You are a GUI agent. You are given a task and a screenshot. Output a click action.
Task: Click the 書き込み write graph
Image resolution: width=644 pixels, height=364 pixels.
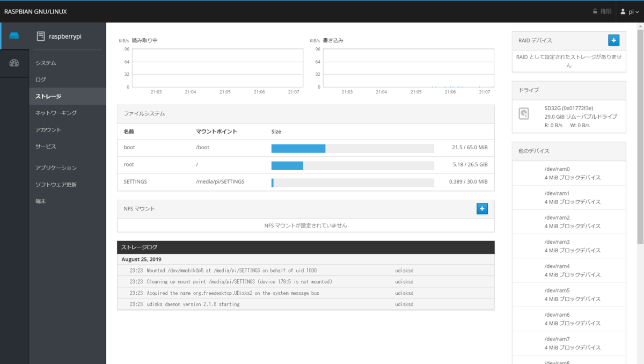[x=408, y=68]
